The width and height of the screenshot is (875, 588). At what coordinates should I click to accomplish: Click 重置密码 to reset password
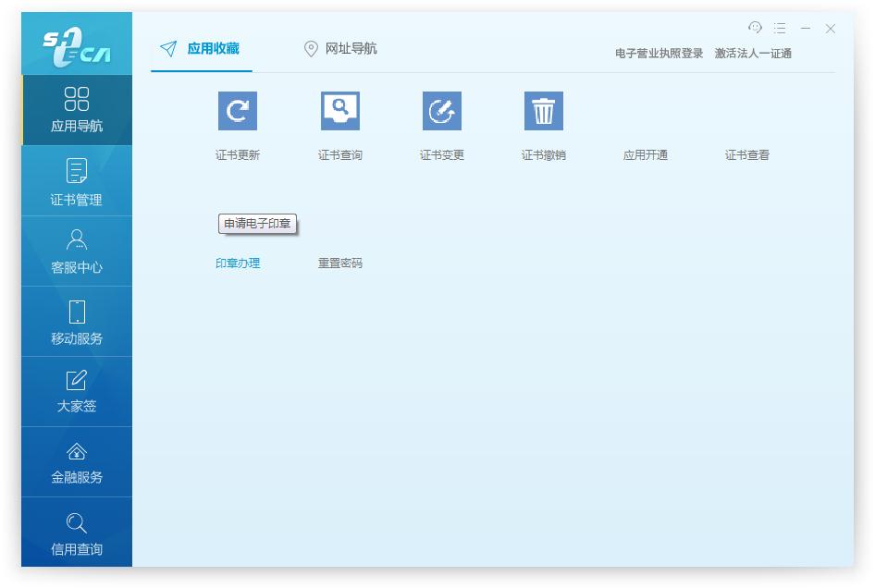click(339, 263)
